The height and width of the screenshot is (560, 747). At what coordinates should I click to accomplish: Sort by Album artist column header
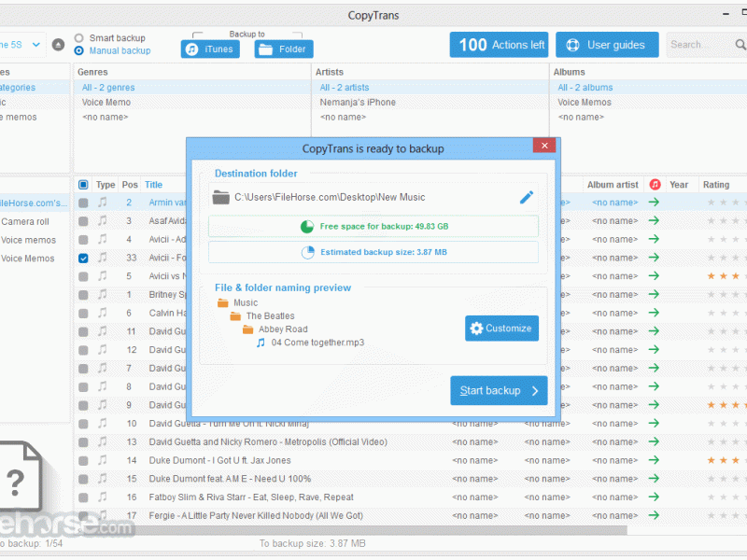click(613, 185)
